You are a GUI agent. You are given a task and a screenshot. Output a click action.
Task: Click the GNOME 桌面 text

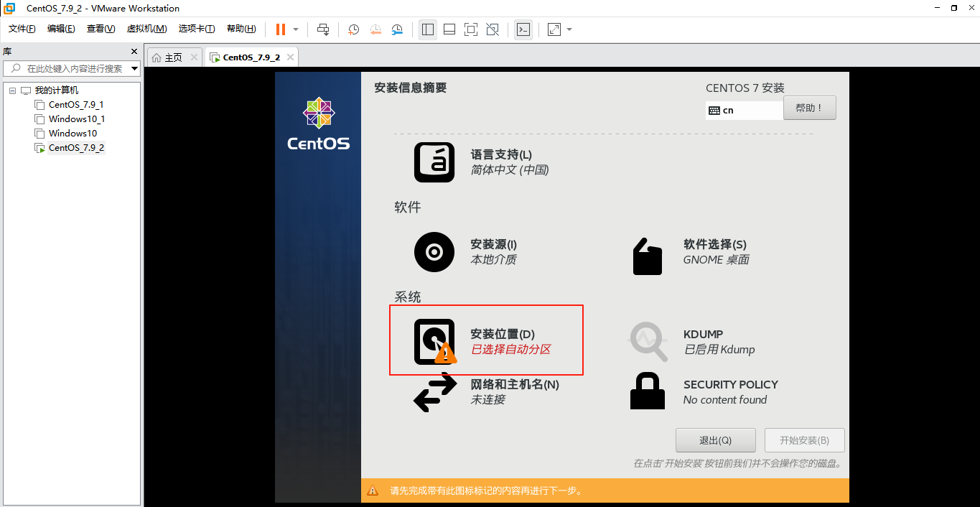[x=717, y=260]
